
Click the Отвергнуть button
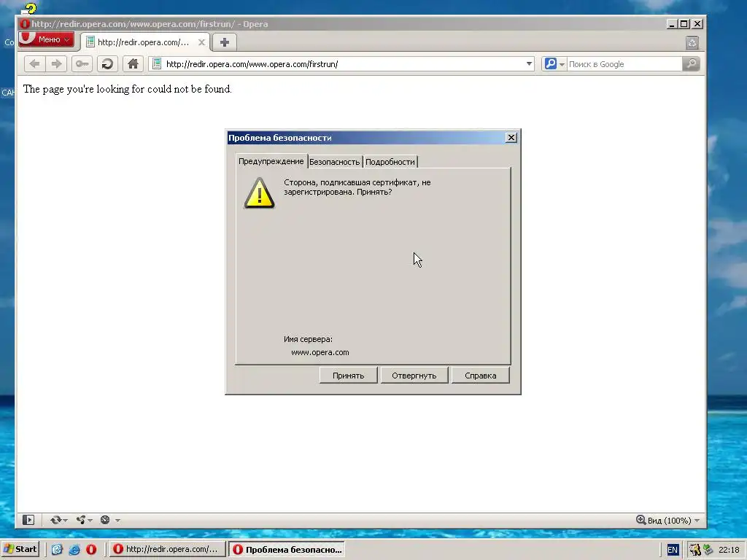pyautogui.click(x=414, y=376)
